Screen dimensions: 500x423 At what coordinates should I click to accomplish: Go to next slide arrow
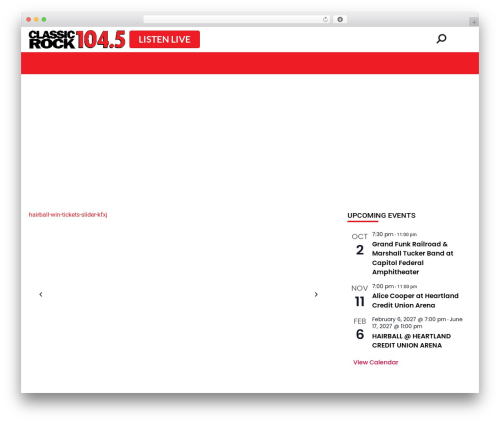(316, 294)
